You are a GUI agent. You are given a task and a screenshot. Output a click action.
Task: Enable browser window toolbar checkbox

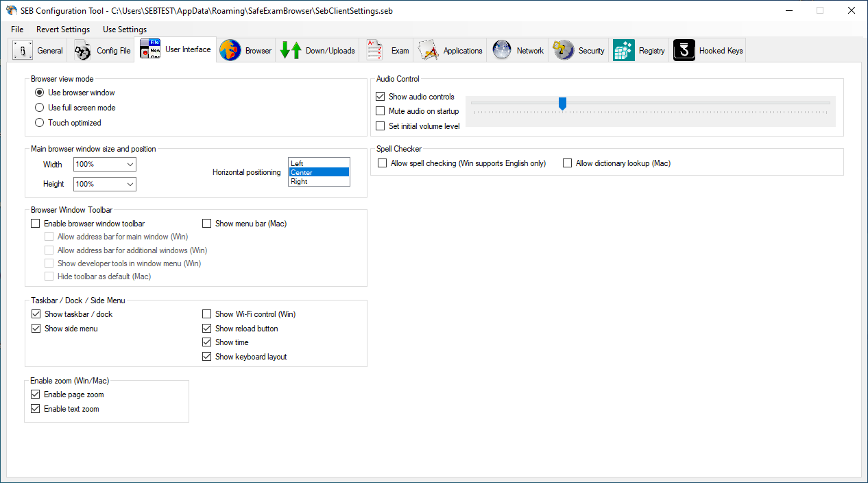click(x=36, y=224)
